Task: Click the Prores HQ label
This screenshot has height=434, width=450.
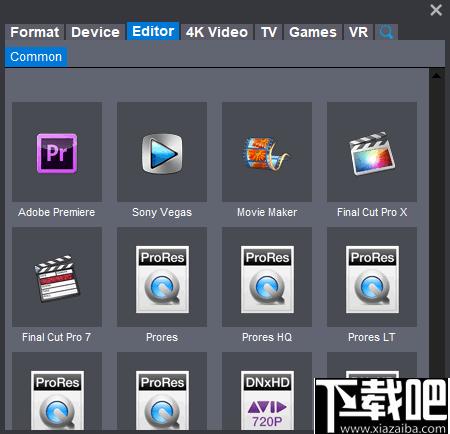Action: coord(267,337)
